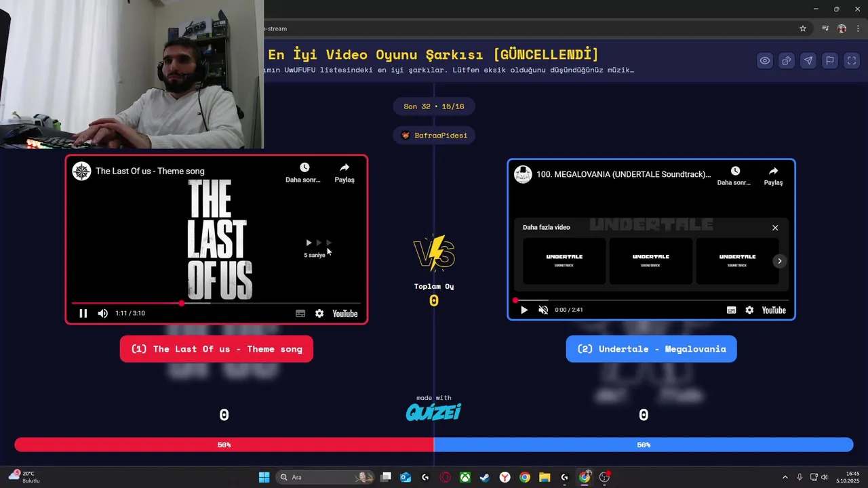Toggle subtitles on the Megalovania video
The image size is (868, 488).
click(731, 310)
